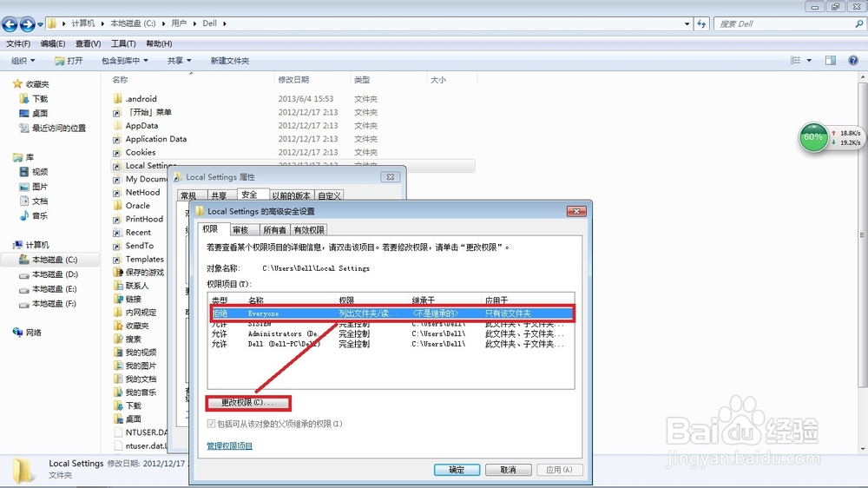The height and width of the screenshot is (488, 868).
Task: Open the 管理权限项目 link
Action: coord(230,446)
